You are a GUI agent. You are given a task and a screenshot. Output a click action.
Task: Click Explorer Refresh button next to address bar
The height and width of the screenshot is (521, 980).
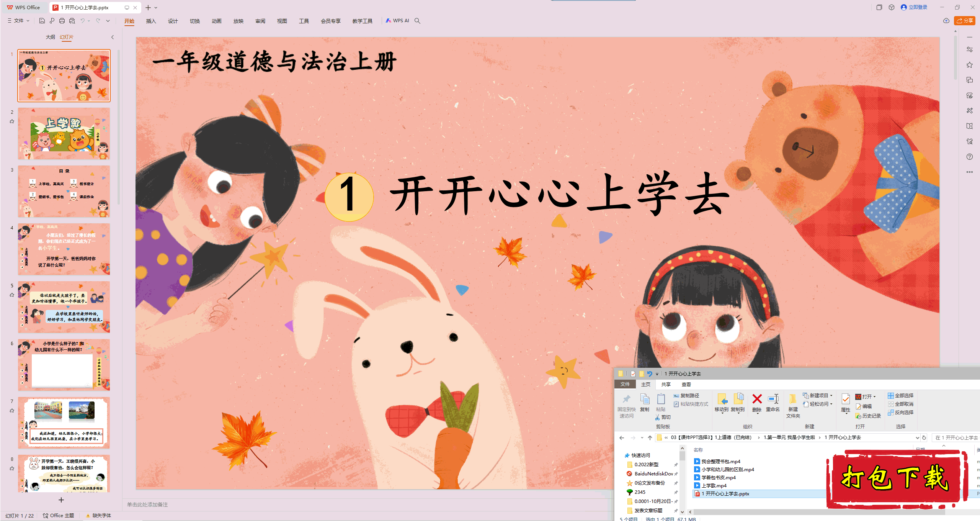tap(924, 437)
